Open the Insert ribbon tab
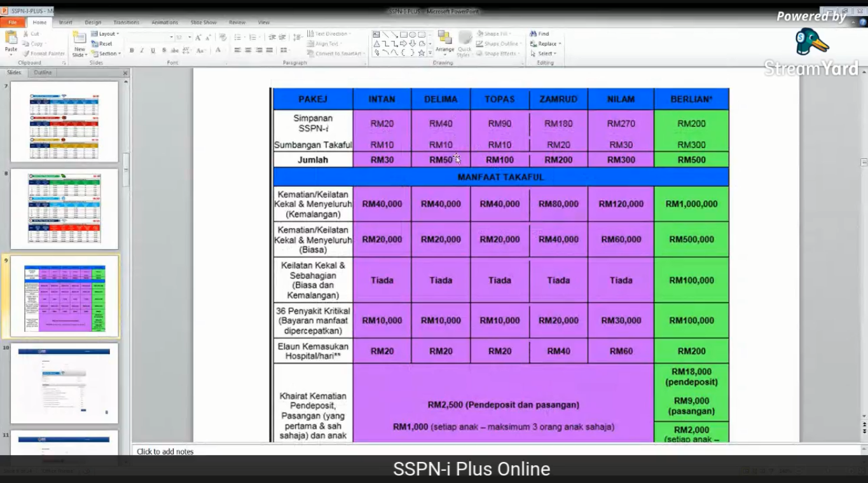The width and height of the screenshot is (868, 483). tap(65, 22)
